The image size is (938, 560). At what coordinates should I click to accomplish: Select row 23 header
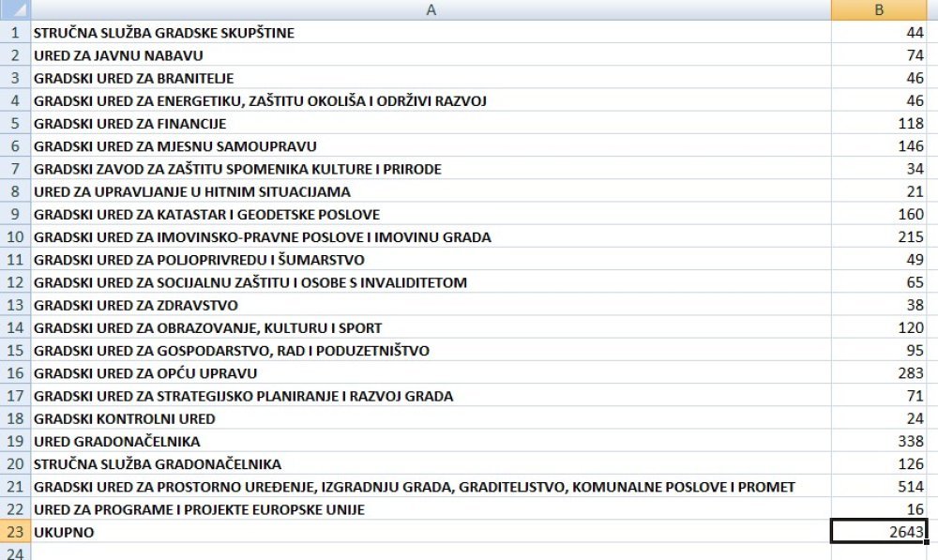tap(15, 532)
